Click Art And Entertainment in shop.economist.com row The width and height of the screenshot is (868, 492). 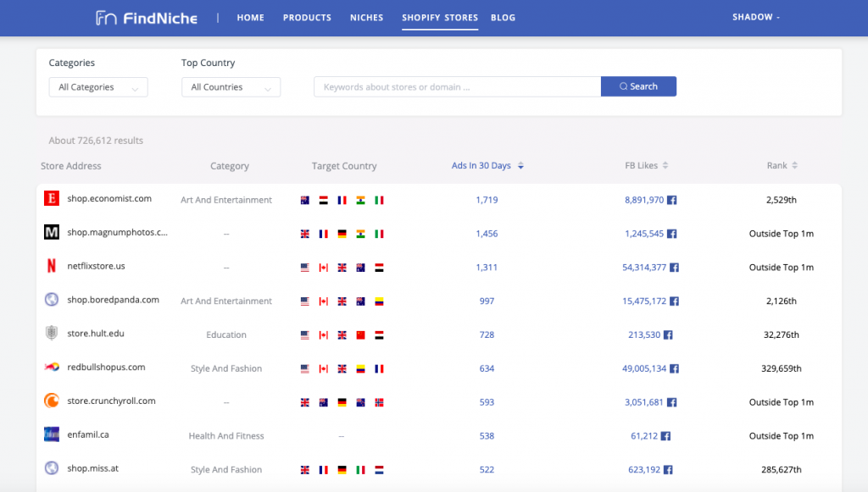(x=226, y=200)
